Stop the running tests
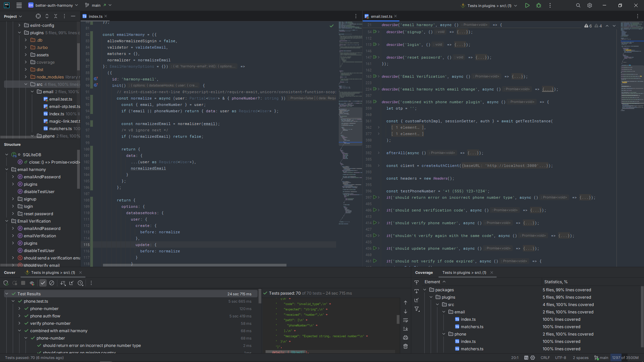This screenshot has width=644, height=362. coord(23,283)
